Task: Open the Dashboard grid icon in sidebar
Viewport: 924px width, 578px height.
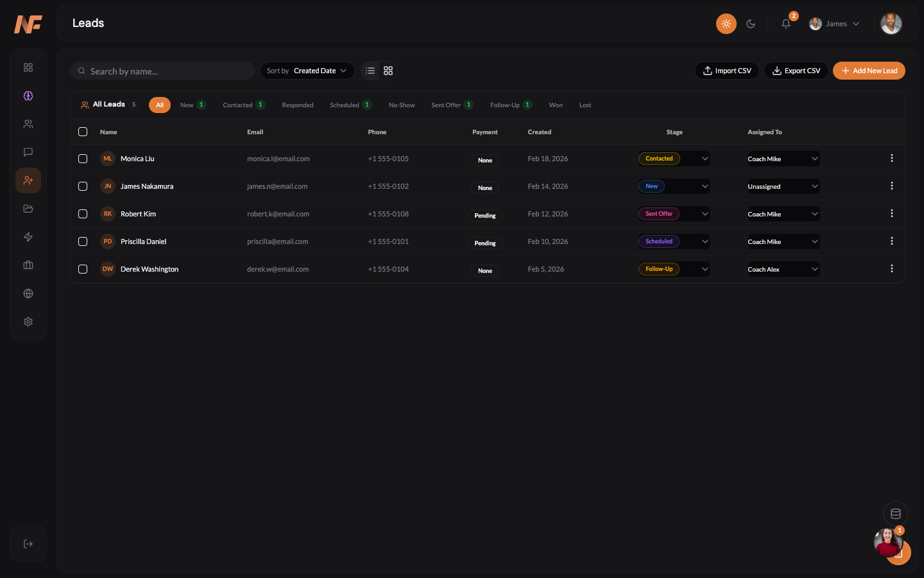Action: pos(28,67)
